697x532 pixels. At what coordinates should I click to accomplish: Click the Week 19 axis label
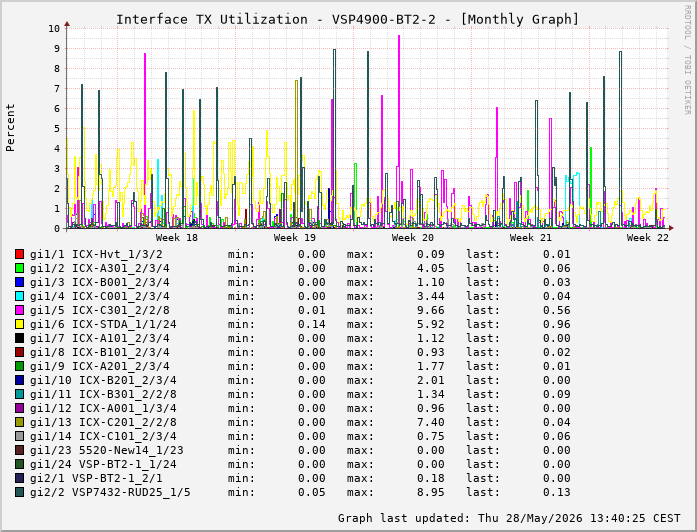click(294, 238)
